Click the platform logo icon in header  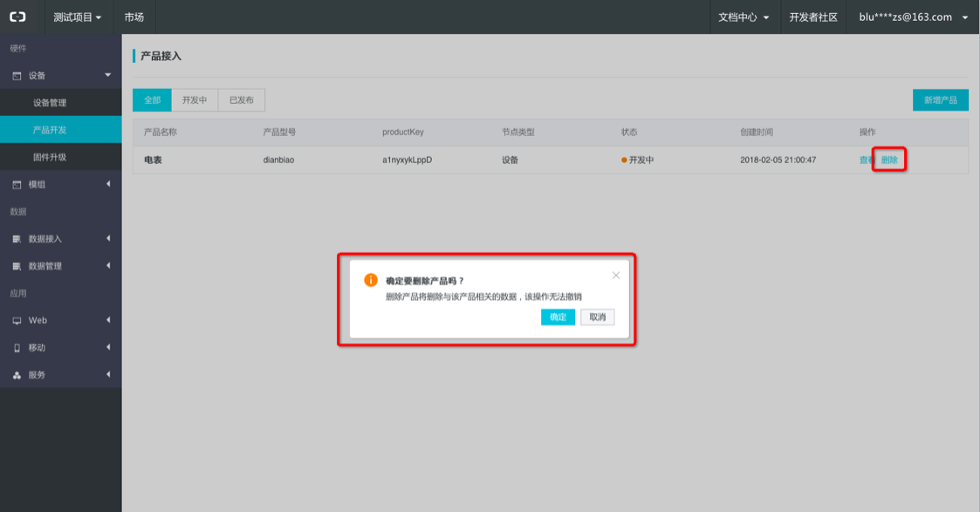click(17, 17)
